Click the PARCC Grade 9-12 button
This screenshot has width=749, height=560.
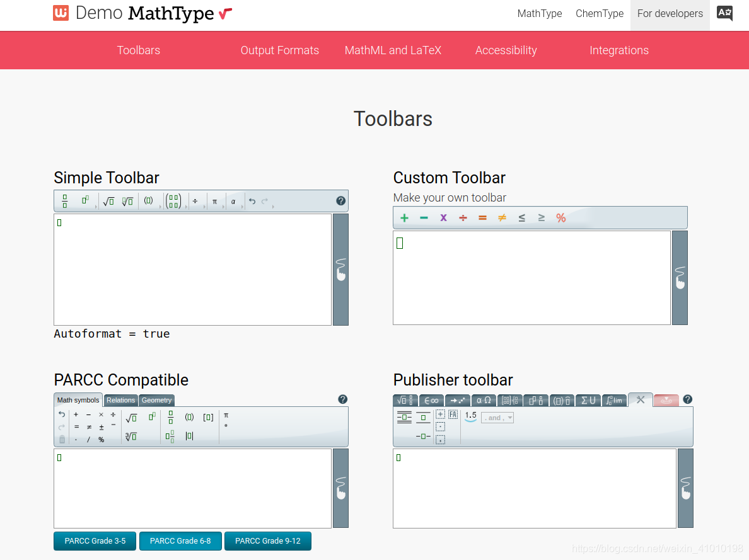tap(267, 541)
